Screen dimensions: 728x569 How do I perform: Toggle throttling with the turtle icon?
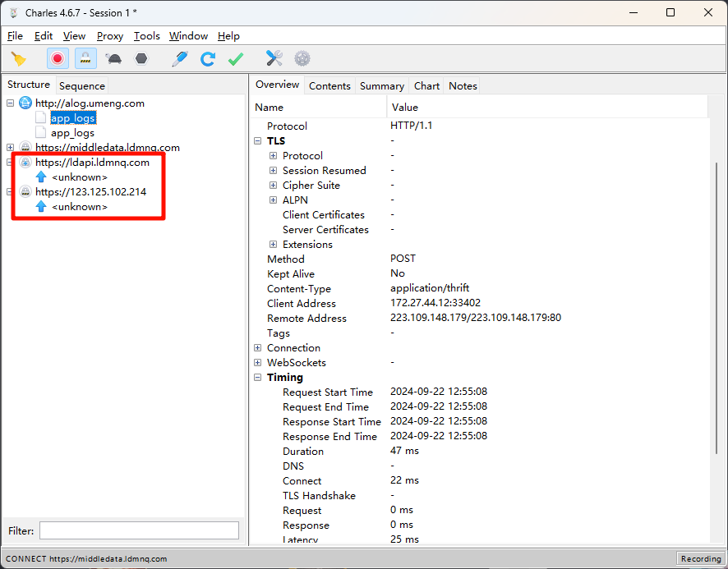coord(113,58)
